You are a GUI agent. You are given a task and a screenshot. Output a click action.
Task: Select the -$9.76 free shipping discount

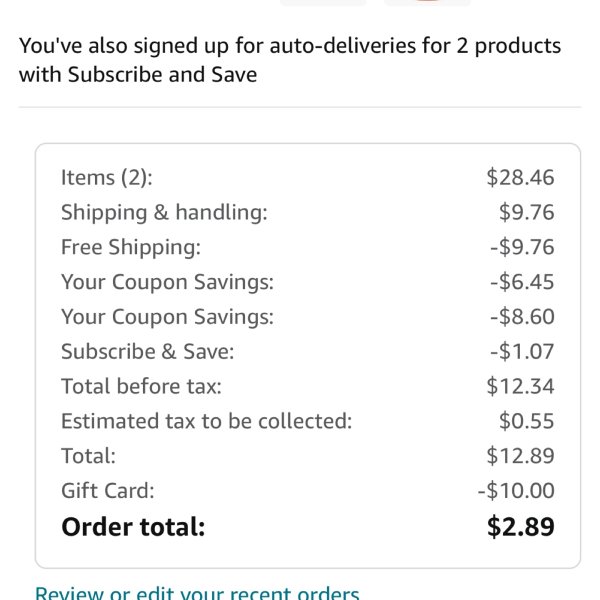(522, 247)
